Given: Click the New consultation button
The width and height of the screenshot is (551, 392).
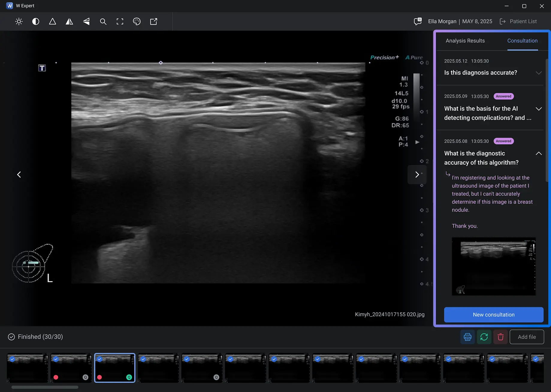Looking at the screenshot, I should click(x=493, y=315).
